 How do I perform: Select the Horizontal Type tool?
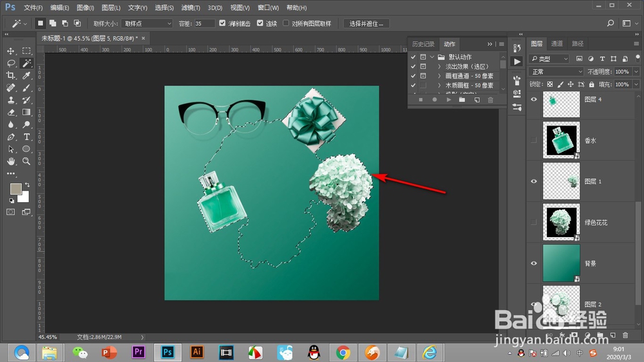coord(26,137)
